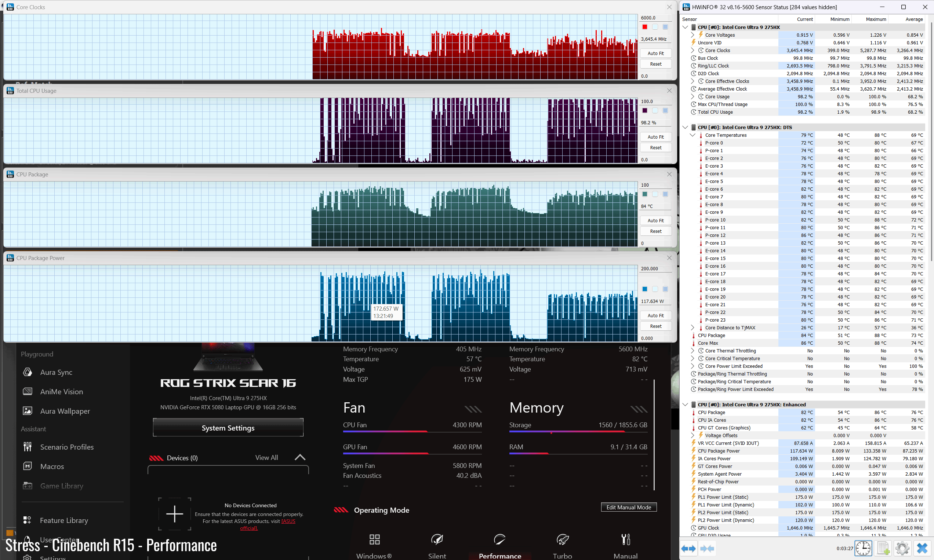
Task: Close the CPU Package graph window
Action: (669, 174)
